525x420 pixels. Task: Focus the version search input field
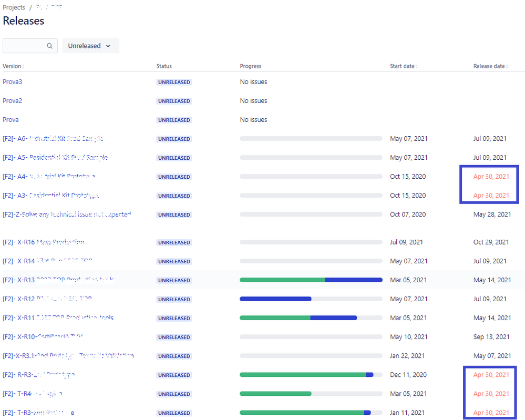tap(30, 46)
